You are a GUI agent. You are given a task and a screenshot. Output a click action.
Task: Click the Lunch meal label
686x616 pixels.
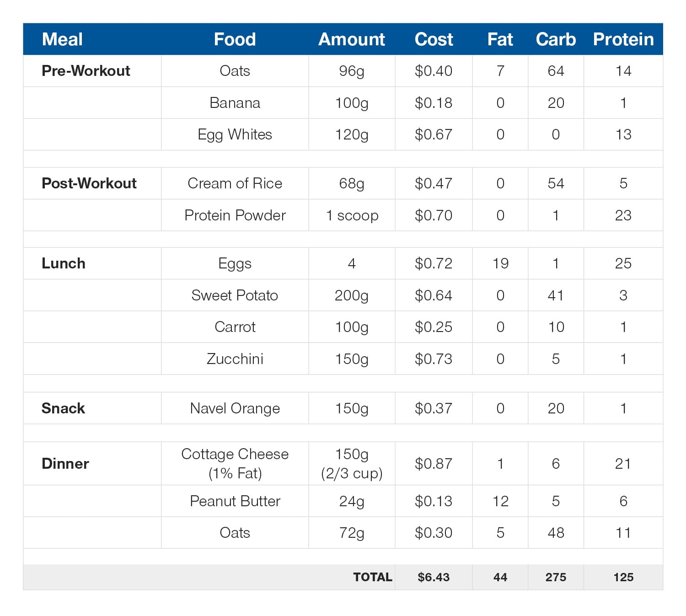coord(64,263)
